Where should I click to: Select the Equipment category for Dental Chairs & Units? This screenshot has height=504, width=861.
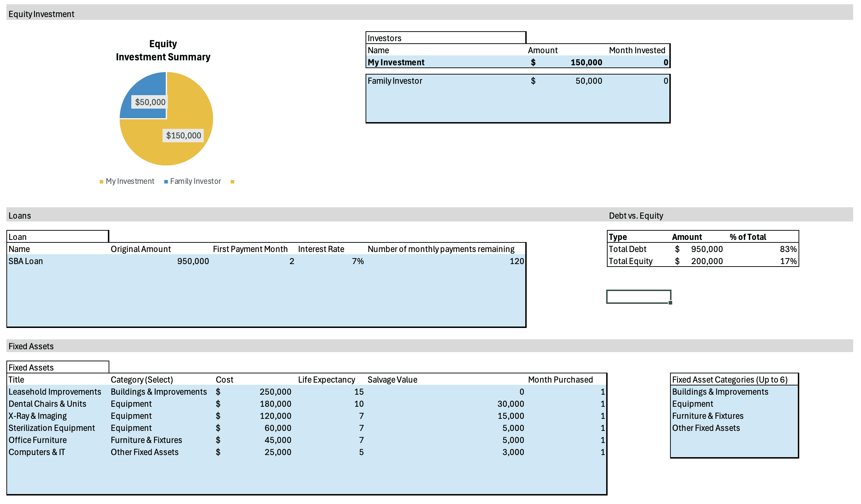point(131,404)
